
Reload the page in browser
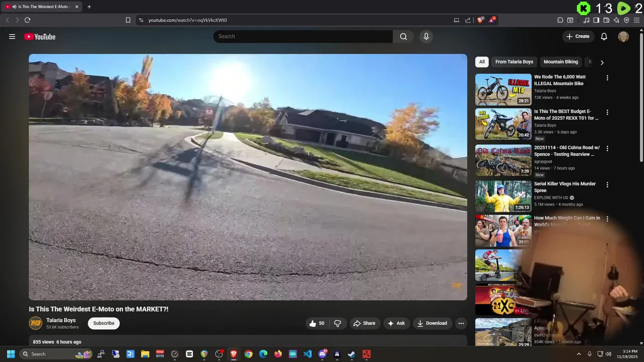27,20
